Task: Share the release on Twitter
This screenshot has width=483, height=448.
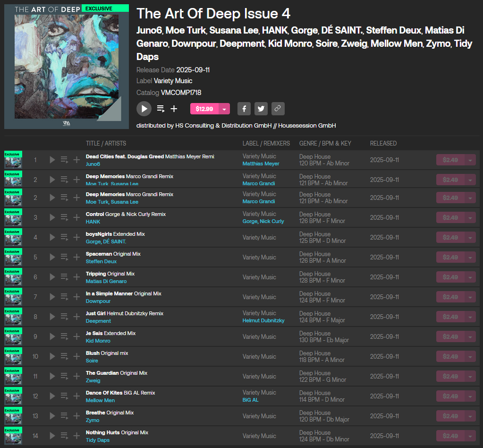Action: [261, 109]
